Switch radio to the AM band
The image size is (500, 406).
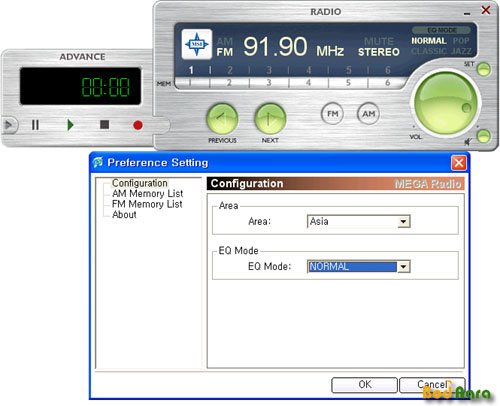[368, 114]
